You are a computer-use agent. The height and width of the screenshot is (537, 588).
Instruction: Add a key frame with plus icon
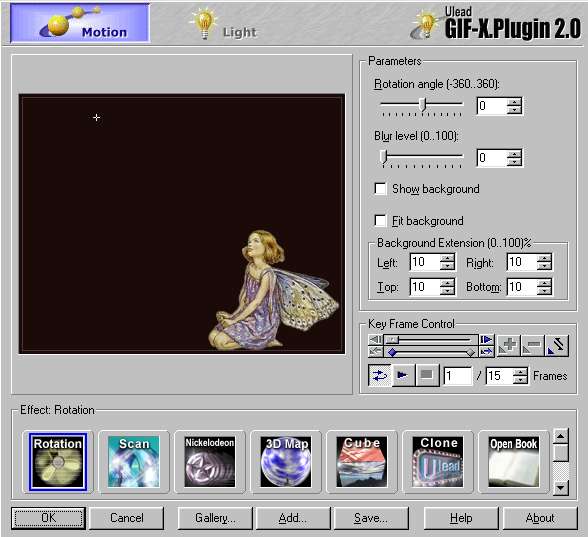[508, 345]
